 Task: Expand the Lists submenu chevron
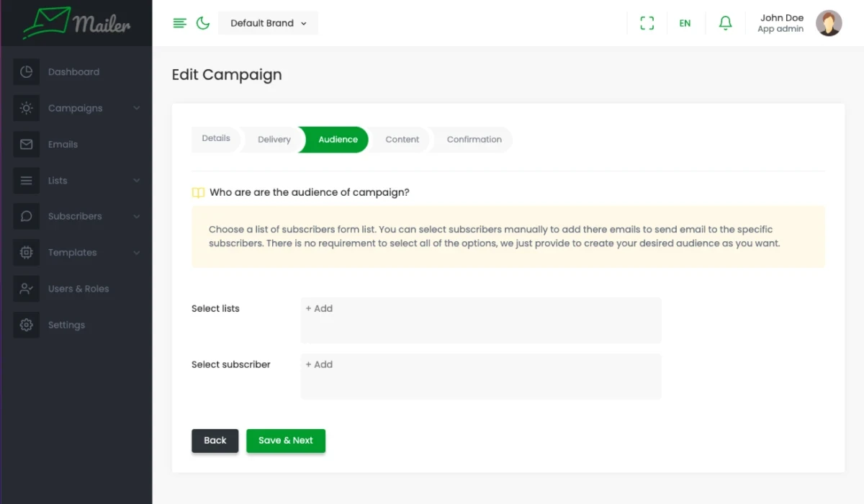coord(137,180)
